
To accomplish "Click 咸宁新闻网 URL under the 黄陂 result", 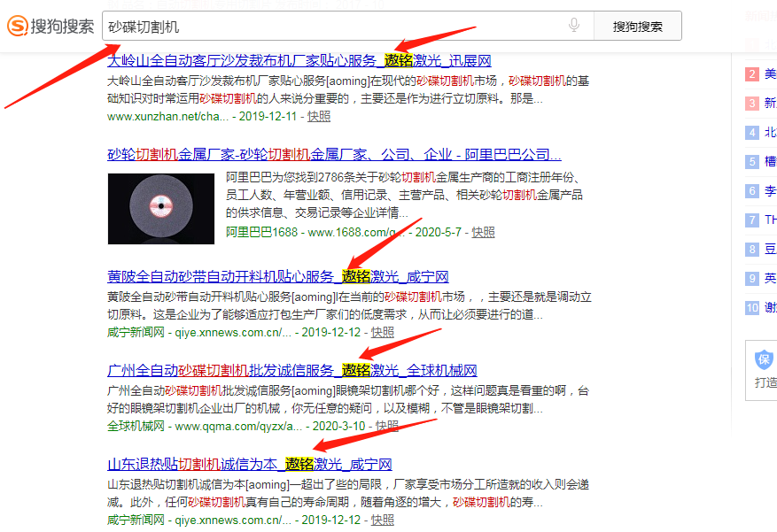I will pyautogui.click(x=199, y=332).
